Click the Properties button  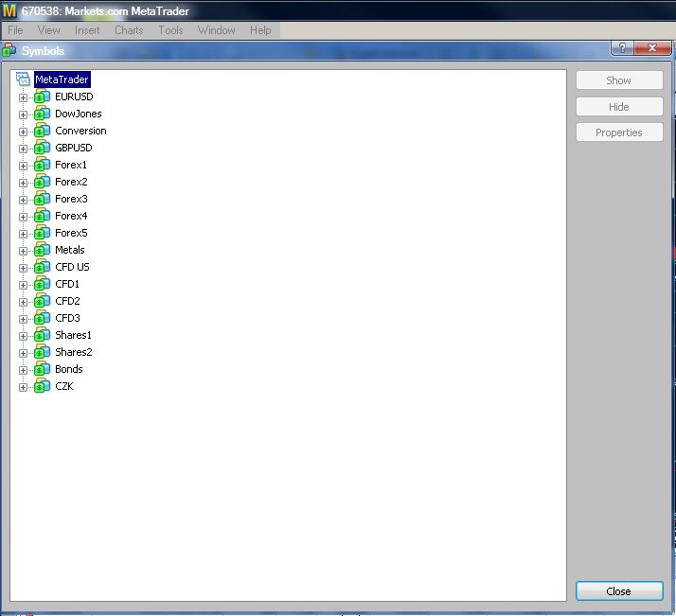(x=619, y=132)
